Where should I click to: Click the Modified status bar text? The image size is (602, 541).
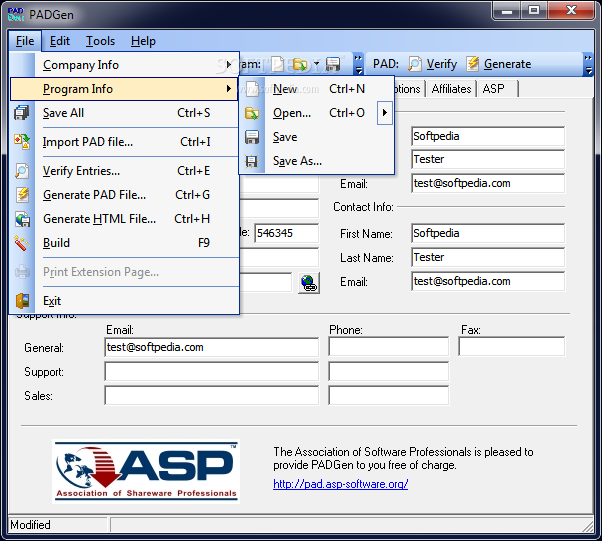click(30, 524)
